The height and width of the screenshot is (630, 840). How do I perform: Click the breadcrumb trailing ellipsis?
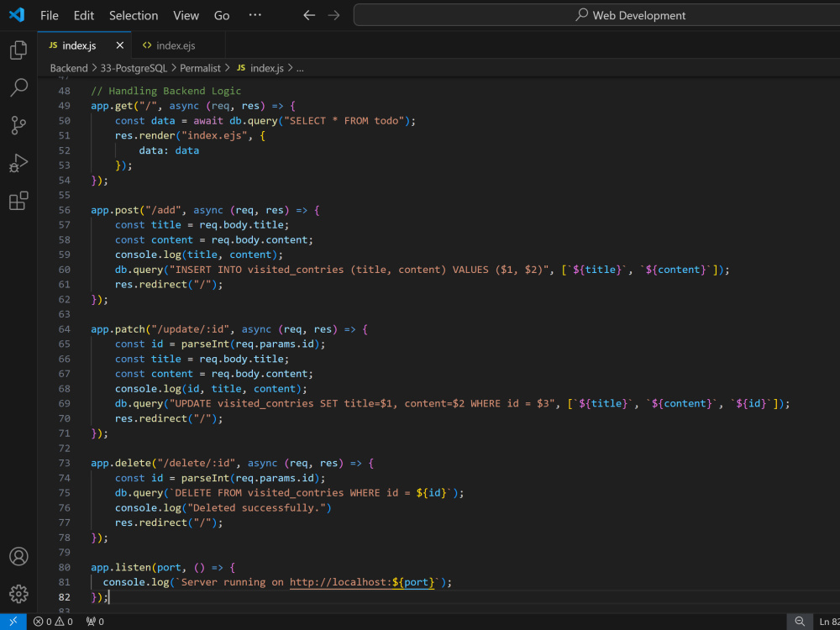(x=300, y=68)
